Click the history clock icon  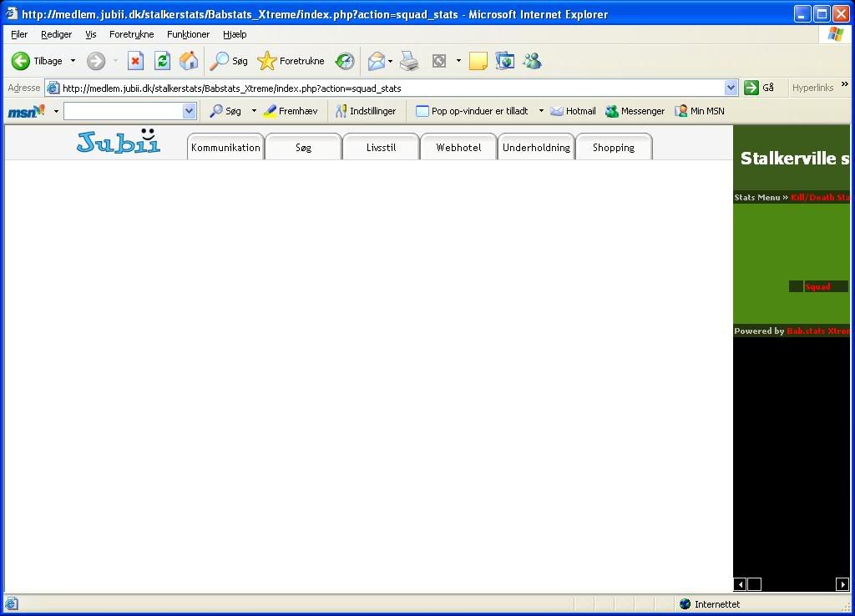click(345, 61)
